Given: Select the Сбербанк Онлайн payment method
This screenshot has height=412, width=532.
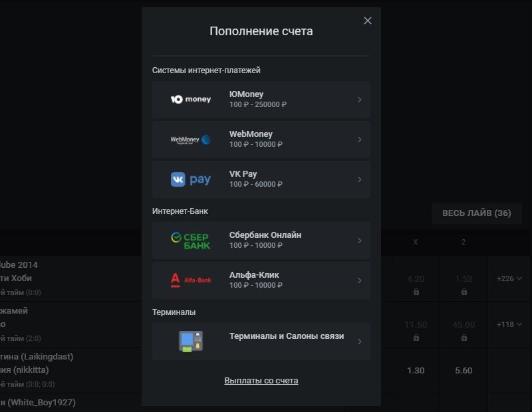Looking at the screenshot, I should (261, 241).
